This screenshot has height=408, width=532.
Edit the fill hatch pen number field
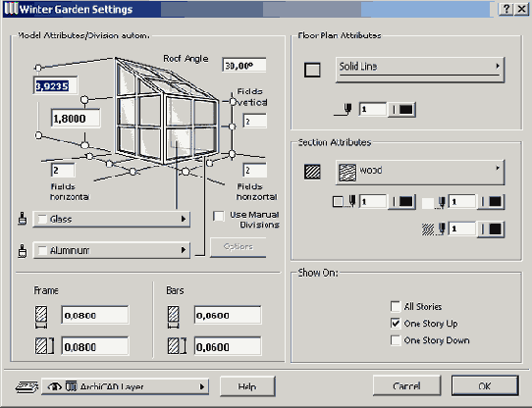pos(461,229)
